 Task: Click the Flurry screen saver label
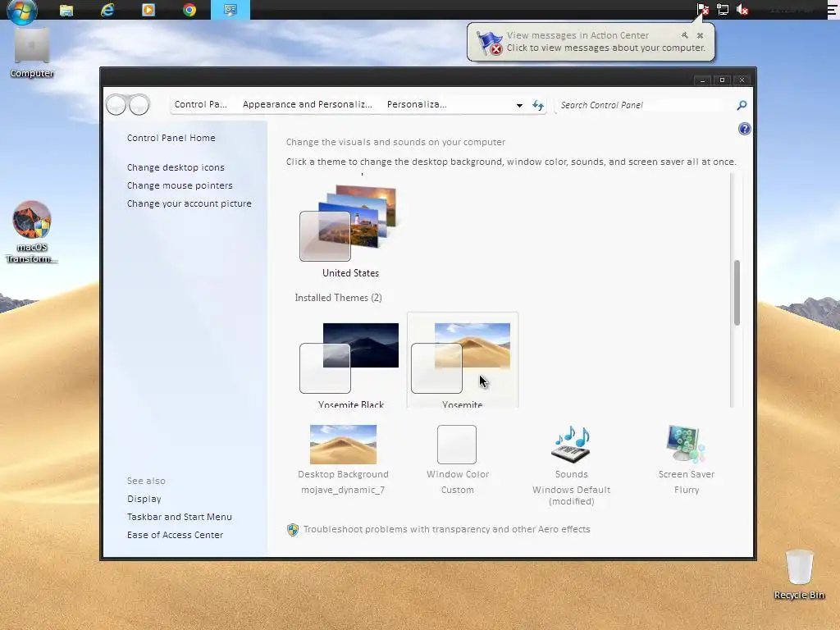(x=687, y=490)
